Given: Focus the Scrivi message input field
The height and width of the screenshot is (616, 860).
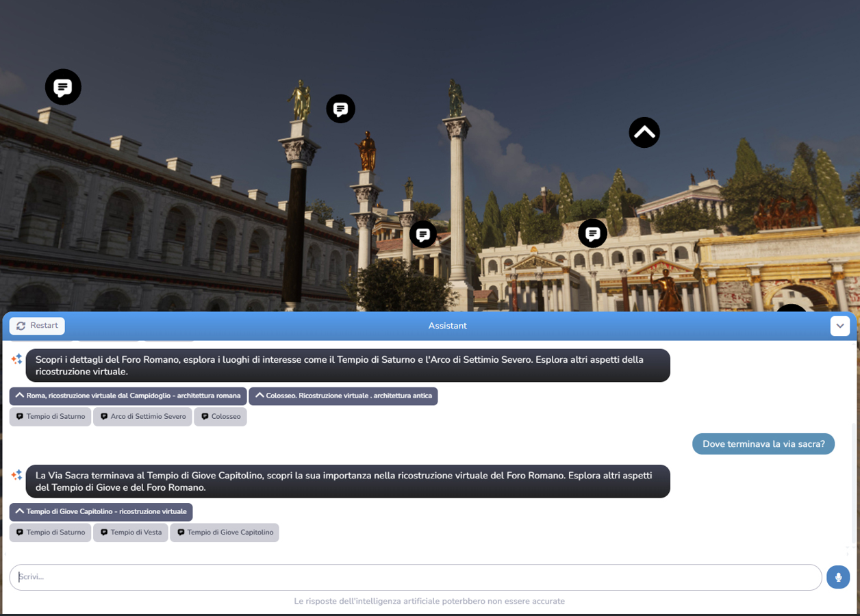Looking at the screenshot, I should coord(415,577).
